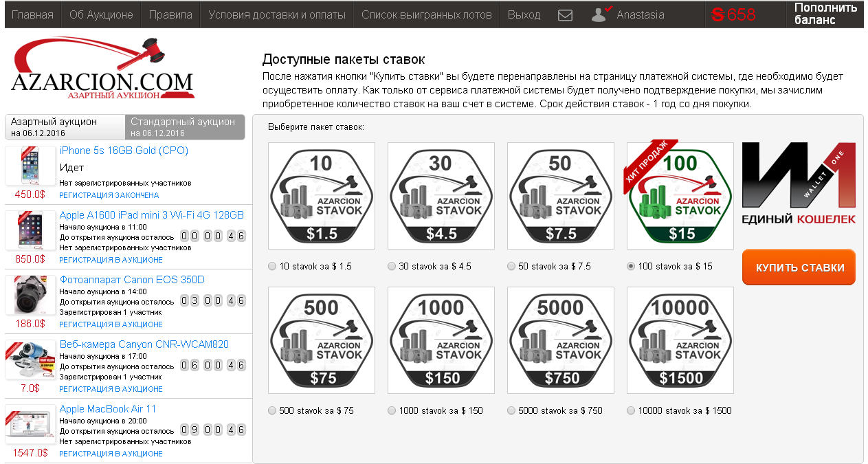This screenshot has width=868, height=464.
Task: Click the Доступные пакеты ставок heading
Action: [x=344, y=60]
